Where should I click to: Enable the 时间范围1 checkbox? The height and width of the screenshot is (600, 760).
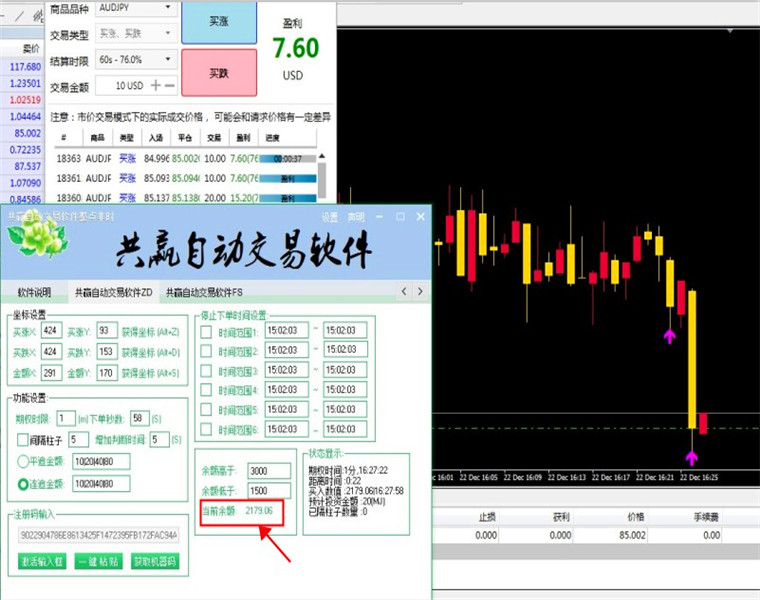click(x=206, y=332)
